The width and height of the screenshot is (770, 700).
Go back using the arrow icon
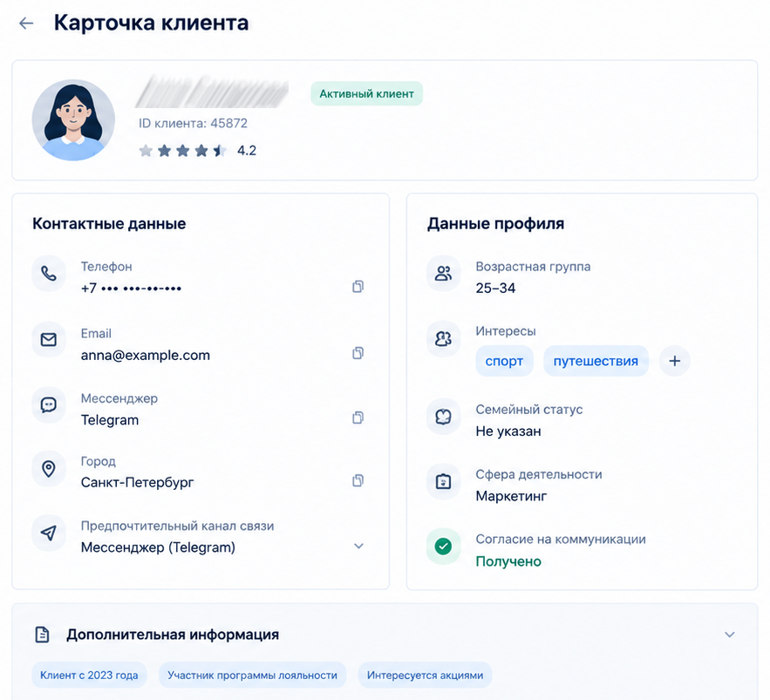click(26, 23)
